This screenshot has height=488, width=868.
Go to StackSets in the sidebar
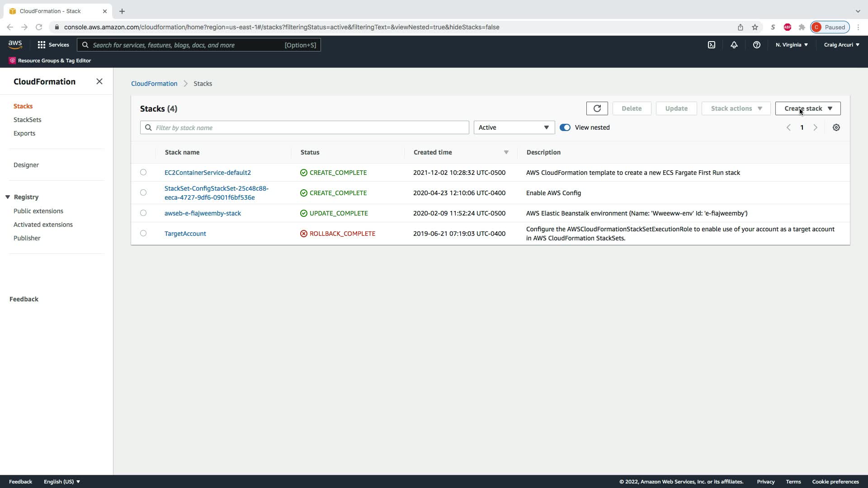click(27, 120)
